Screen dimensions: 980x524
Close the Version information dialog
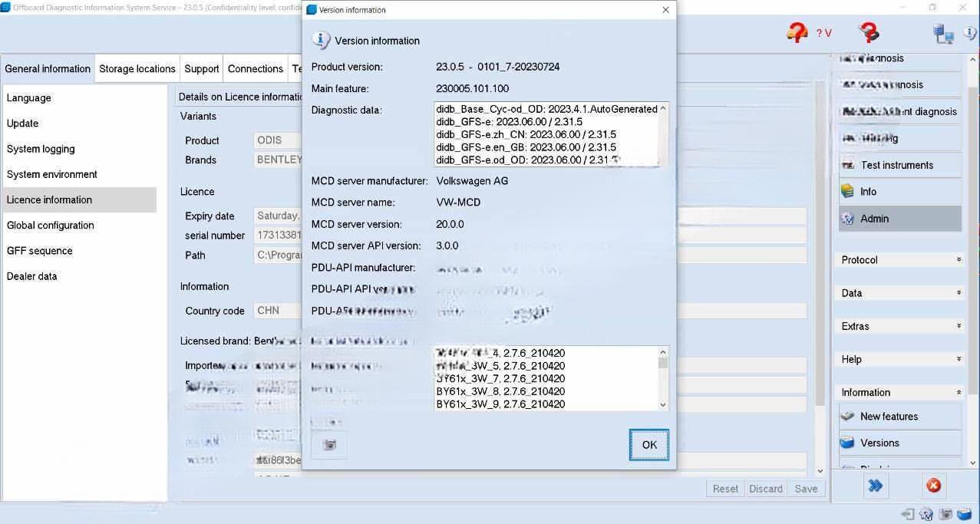(665, 10)
